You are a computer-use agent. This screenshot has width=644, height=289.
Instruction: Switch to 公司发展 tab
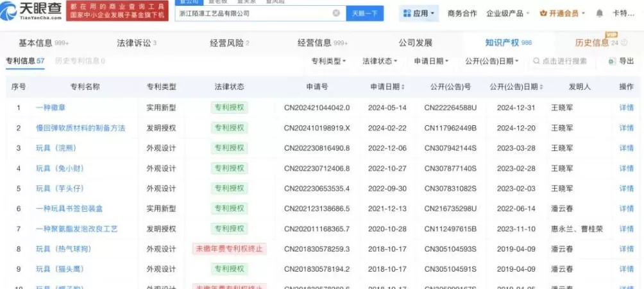[x=416, y=43]
